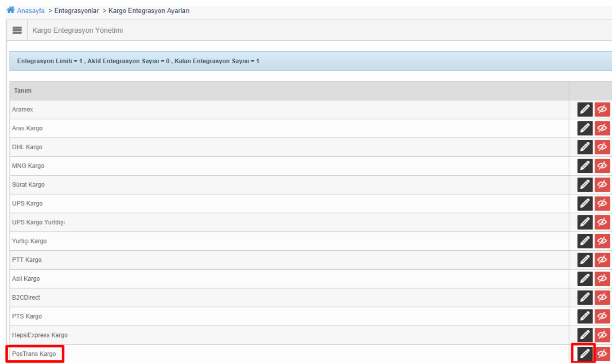
Task: Select the Aramex row name
Action: click(22, 110)
